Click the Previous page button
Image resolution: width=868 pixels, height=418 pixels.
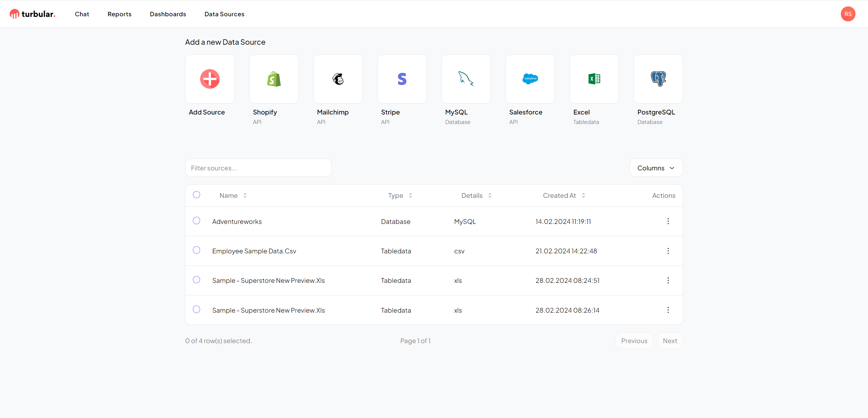(634, 341)
